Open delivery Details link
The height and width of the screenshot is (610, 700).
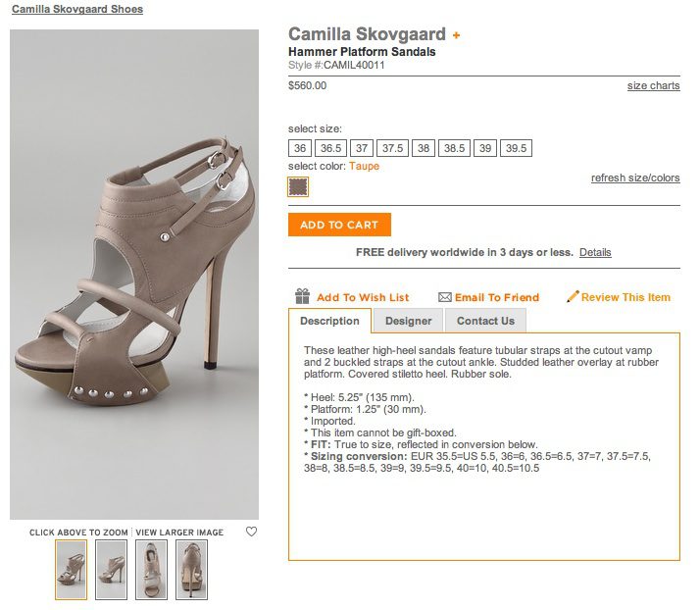pos(595,253)
